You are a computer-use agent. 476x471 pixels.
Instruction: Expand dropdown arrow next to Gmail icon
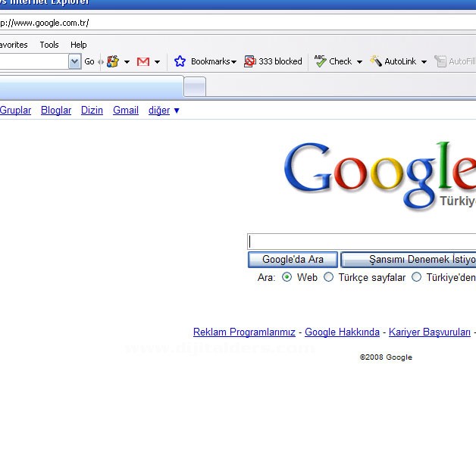tap(157, 62)
